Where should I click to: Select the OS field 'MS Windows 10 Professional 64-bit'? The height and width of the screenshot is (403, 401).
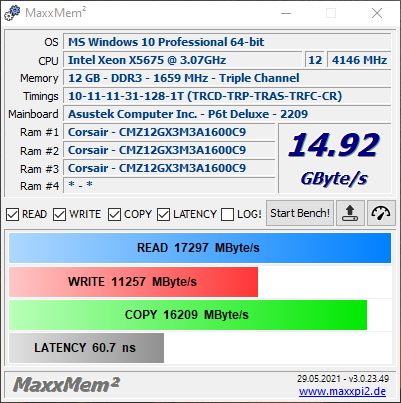[x=227, y=42]
